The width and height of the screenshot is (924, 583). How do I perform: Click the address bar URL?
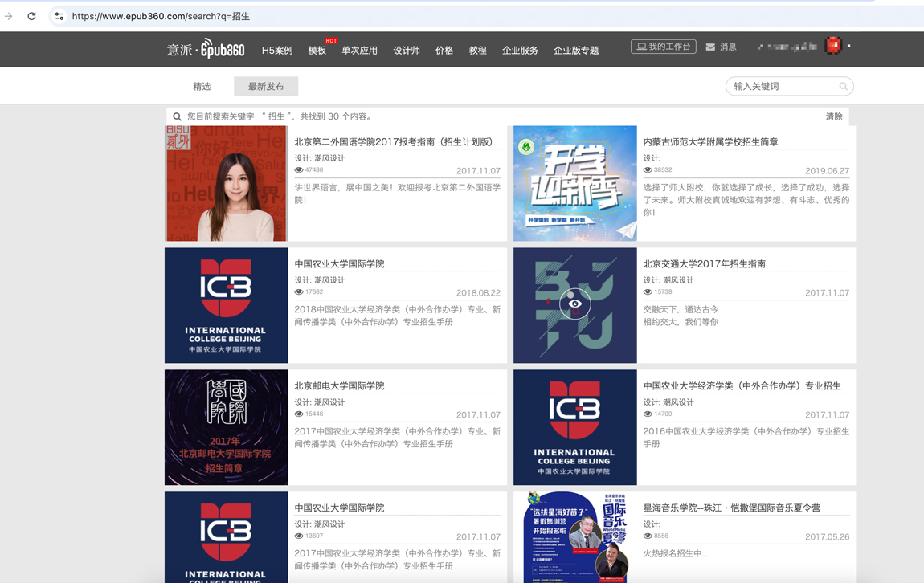(x=161, y=17)
